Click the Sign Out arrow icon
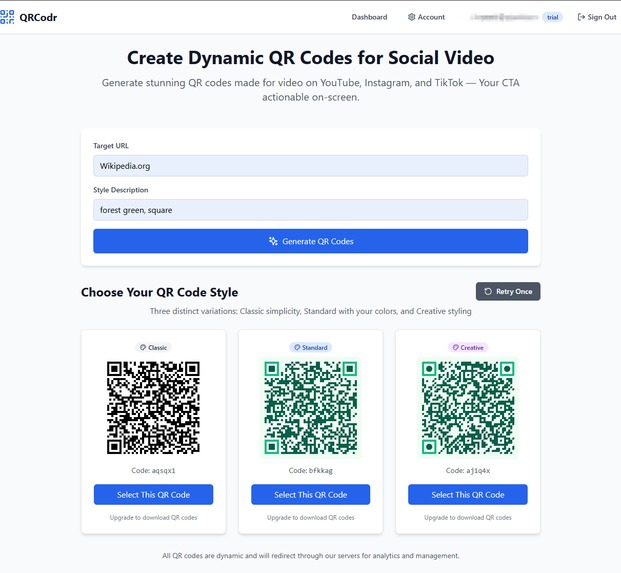Screen dimensions: 621x573 coord(581,17)
